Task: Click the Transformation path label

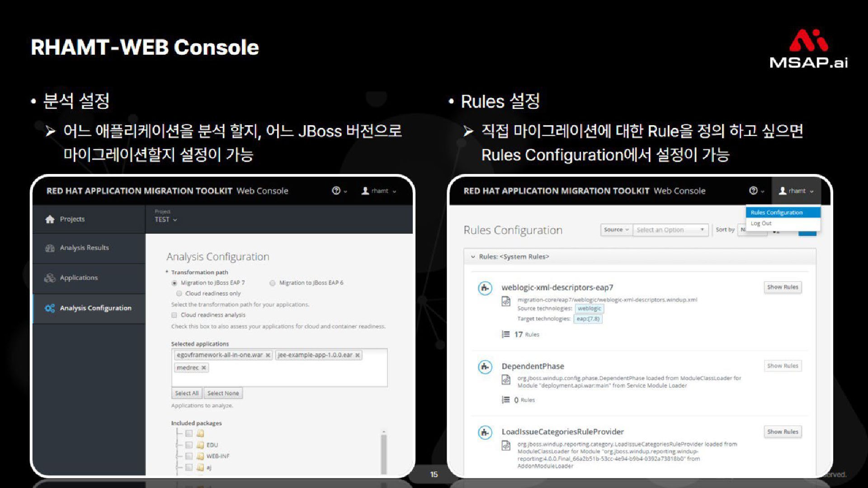Action: (199, 272)
